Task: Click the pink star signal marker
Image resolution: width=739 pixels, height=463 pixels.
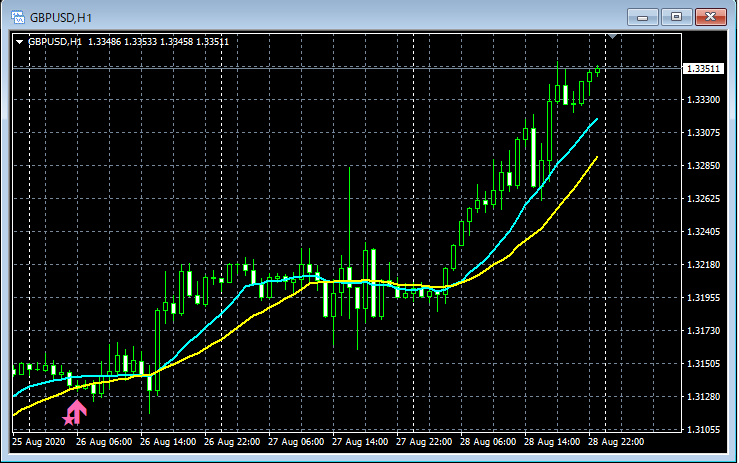Action: pyautogui.click(x=69, y=419)
